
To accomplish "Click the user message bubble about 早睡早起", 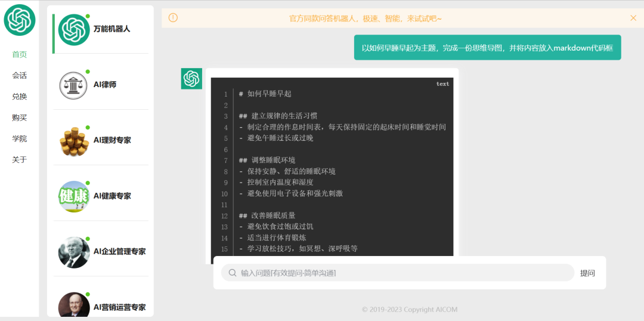I will pyautogui.click(x=488, y=48).
